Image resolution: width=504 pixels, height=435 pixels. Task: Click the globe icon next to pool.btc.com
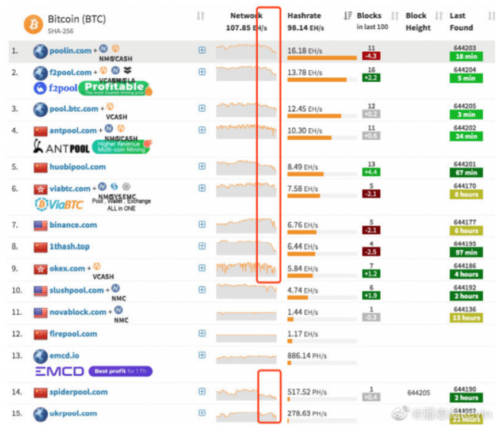[x=40, y=109]
